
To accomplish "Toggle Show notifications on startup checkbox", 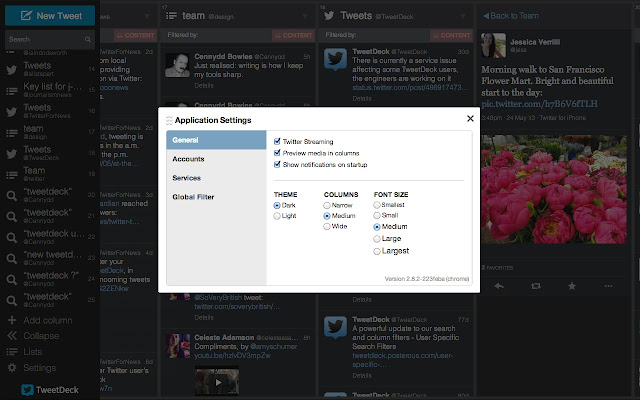I will (x=277, y=164).
